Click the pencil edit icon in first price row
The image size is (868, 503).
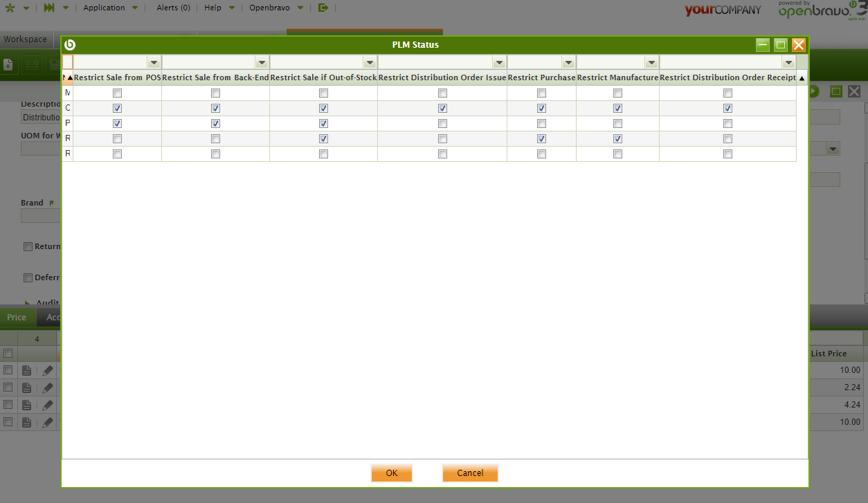(x=48, y=371)
